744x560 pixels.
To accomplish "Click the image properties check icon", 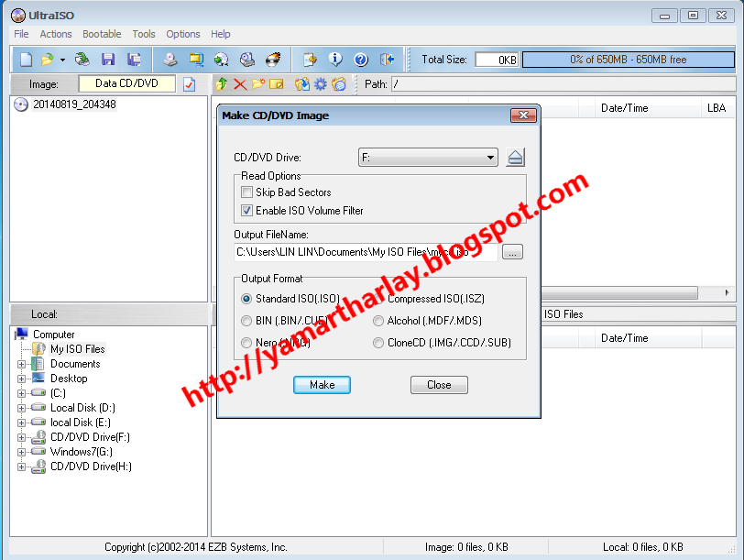I will tap(190, 84).
